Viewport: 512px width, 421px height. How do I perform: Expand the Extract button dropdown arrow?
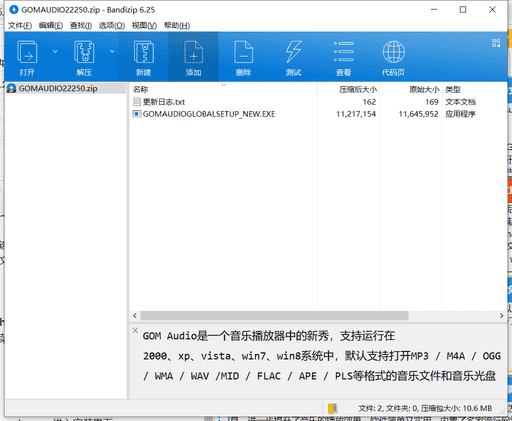(x=112, y=51)
